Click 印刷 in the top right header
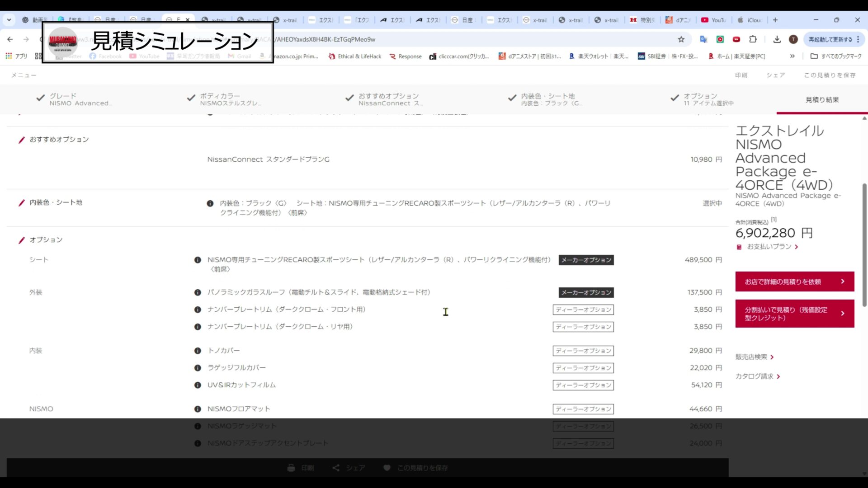 coord(741,75)
